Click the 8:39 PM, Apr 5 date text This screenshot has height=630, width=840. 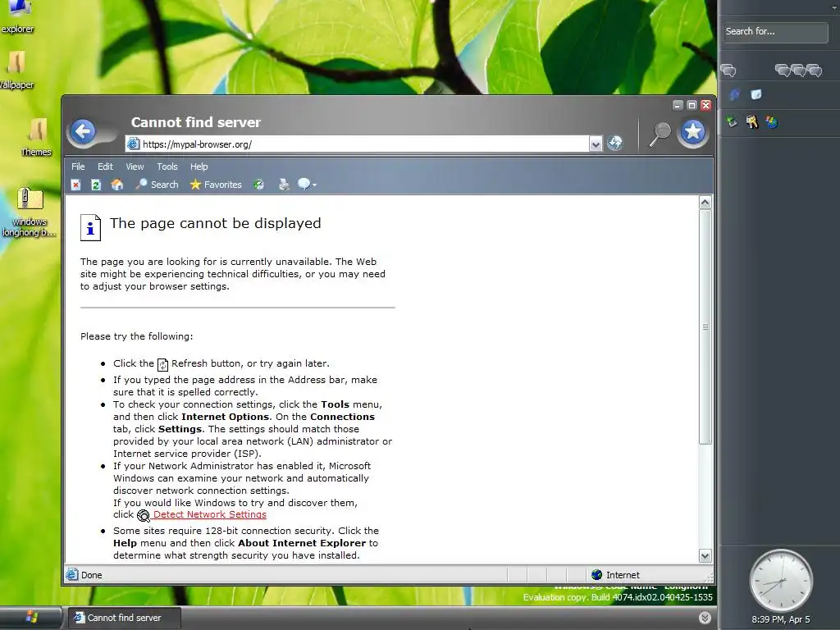pos(781,619)
